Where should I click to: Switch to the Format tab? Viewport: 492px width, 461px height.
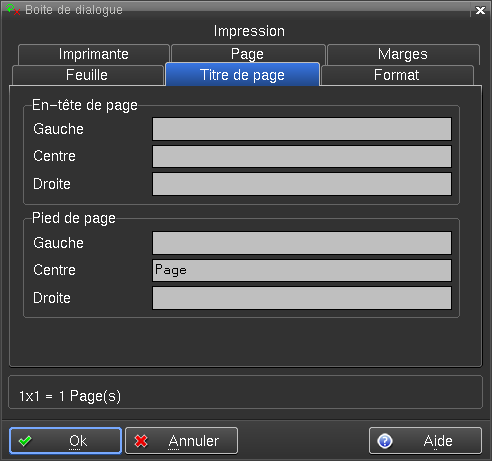tap(397, 75)
